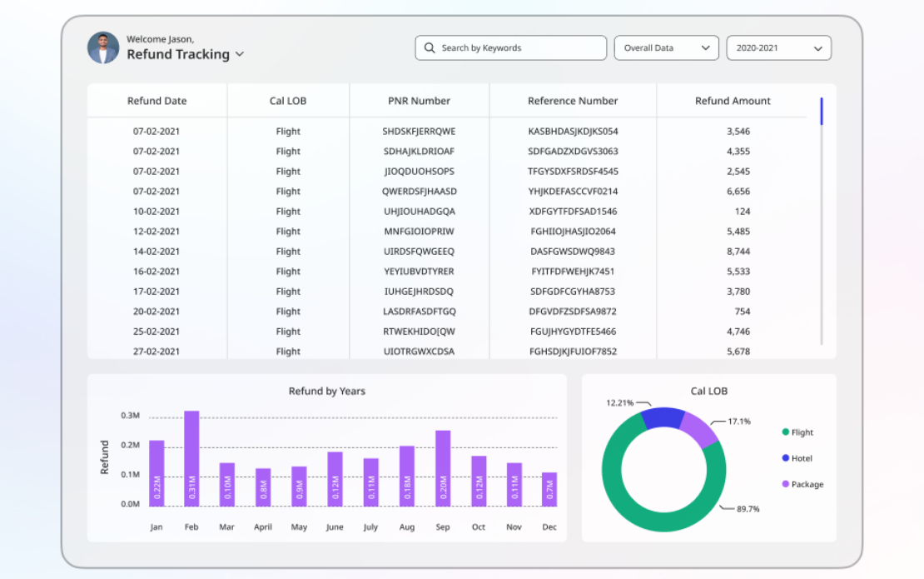Click reference number YHJKDEFASCCVF0214
This screenshot has height=579, width=924.
tap(573, 192)
